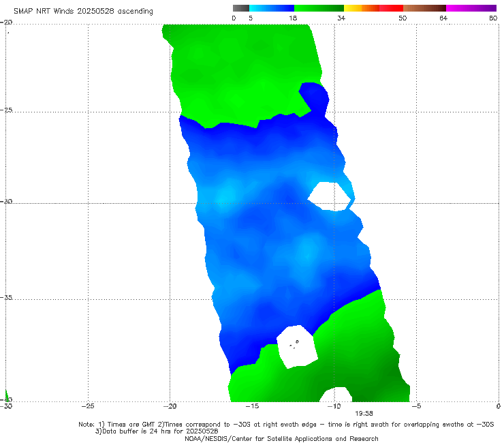This screenshot has width=504, height=443.
Task: Click the title 'SMAP NRT Winds 20250528 ascending'
Action: pos(83,11)
